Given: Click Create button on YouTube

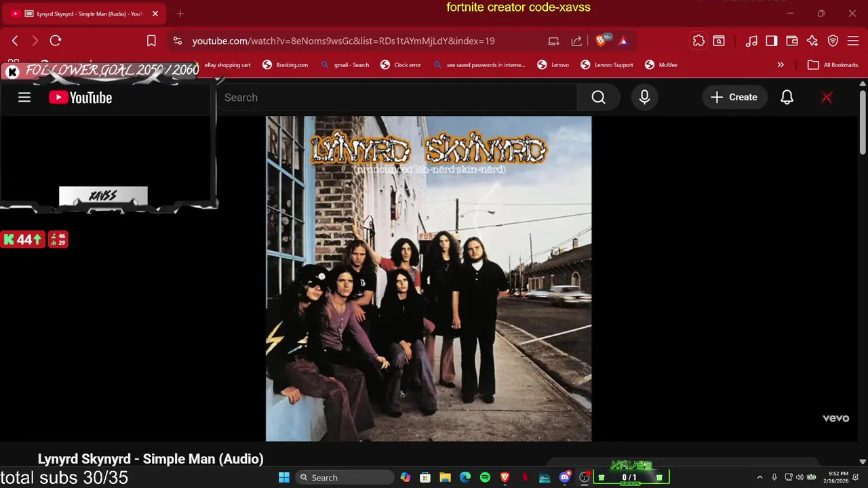Looking at the screenshot, I should pyautogui.click(x=734, y=98).
